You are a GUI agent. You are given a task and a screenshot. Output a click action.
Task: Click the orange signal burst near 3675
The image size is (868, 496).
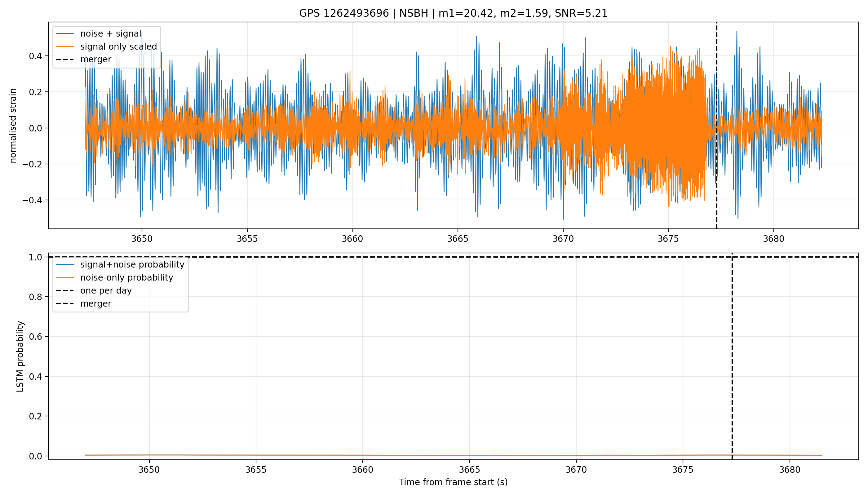(668, 126)
